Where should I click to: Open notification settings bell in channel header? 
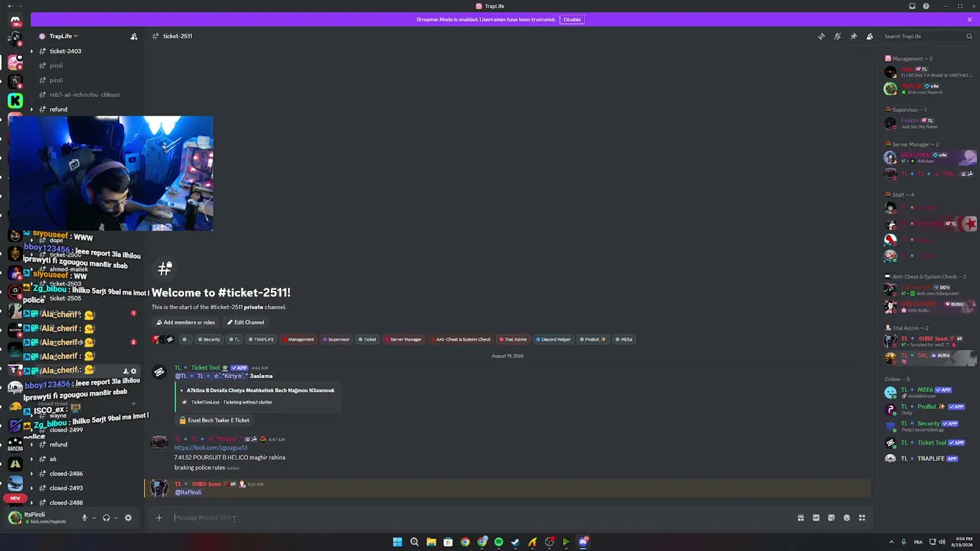(838, 36)
